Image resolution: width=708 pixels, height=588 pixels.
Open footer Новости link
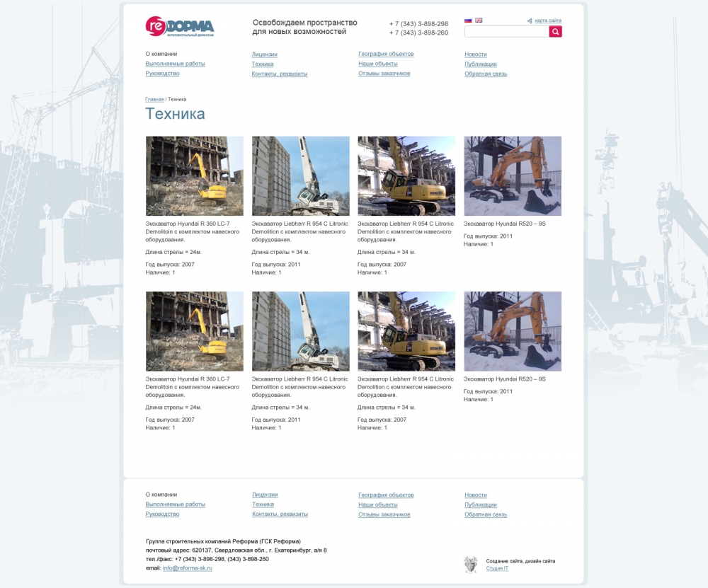point(476,495)
